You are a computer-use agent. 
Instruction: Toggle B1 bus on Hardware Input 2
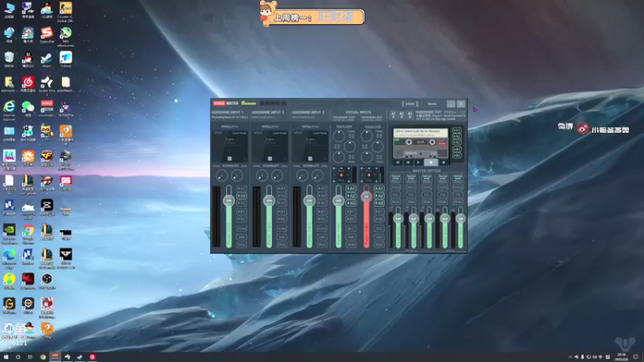[x=282, y=212]
